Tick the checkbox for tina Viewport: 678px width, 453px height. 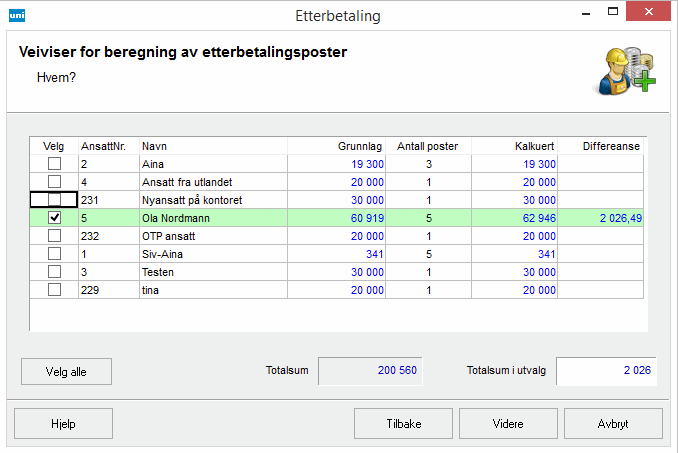(54, 290)
